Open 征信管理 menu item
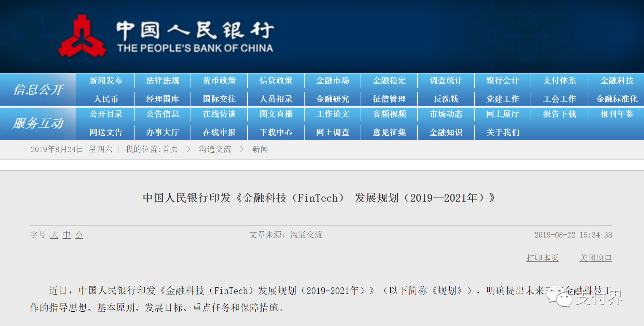 tap(389, 99)
